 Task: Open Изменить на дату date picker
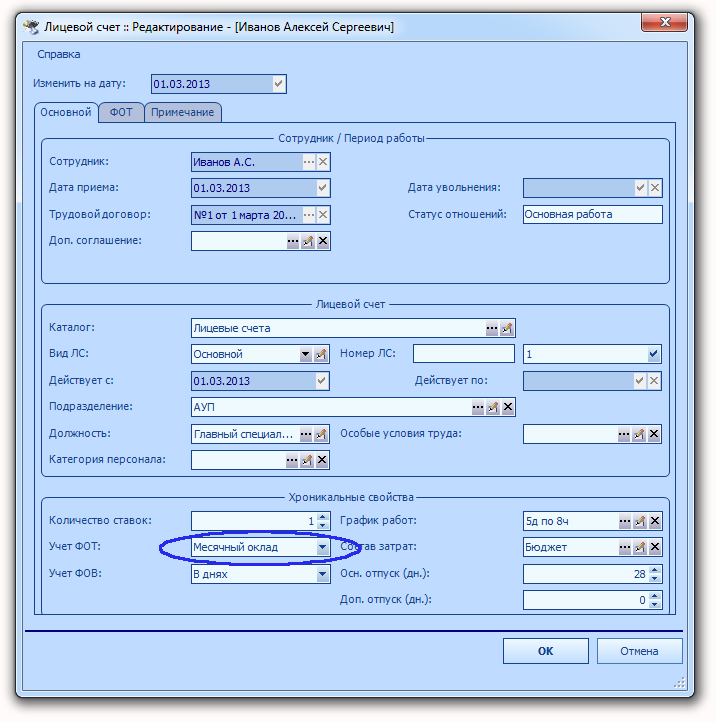point(278,84)
